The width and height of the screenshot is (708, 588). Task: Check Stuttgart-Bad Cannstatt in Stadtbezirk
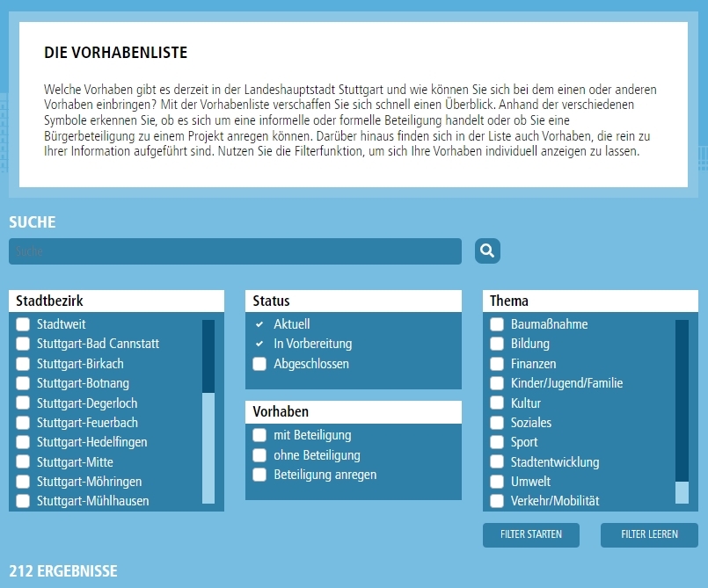click(23, 344)
